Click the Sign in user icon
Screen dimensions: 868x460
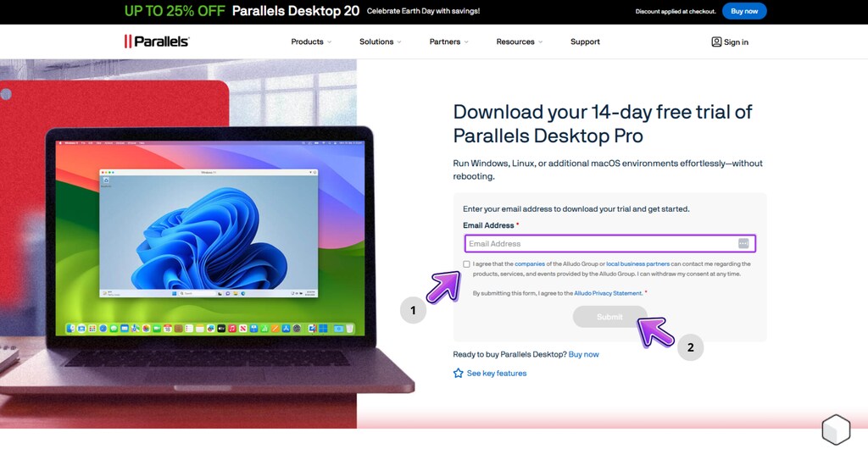(716, 42)
